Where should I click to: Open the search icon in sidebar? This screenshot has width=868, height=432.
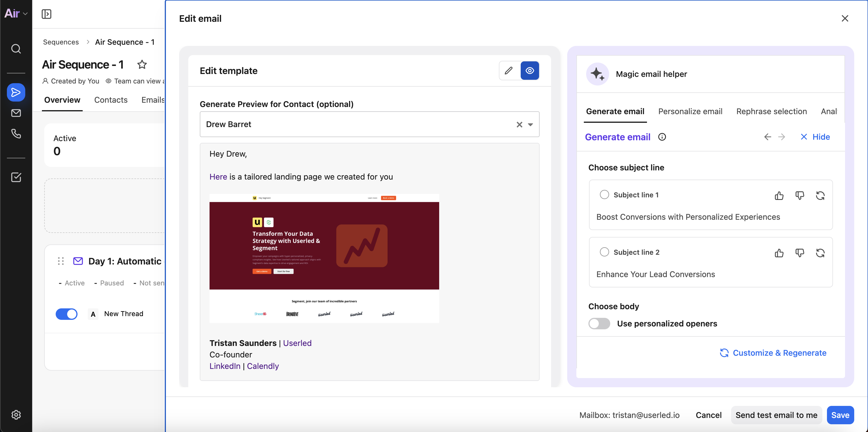pyautogui.click(x=16, y=49)
